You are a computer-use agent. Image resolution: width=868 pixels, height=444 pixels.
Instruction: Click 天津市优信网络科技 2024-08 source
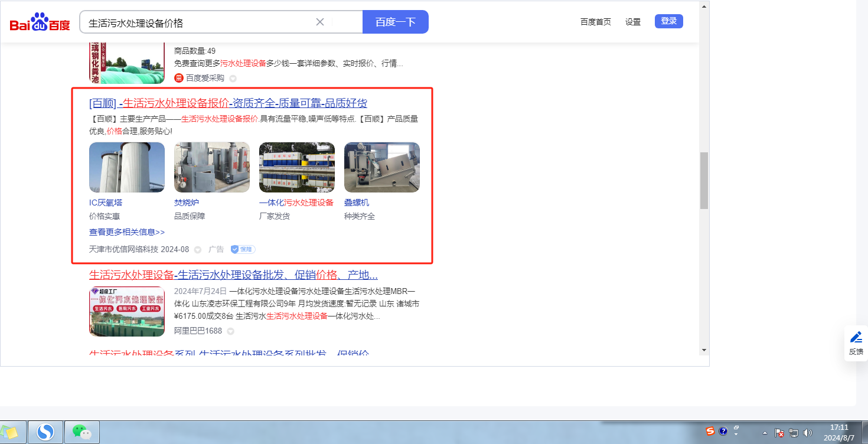click(139, 249)
